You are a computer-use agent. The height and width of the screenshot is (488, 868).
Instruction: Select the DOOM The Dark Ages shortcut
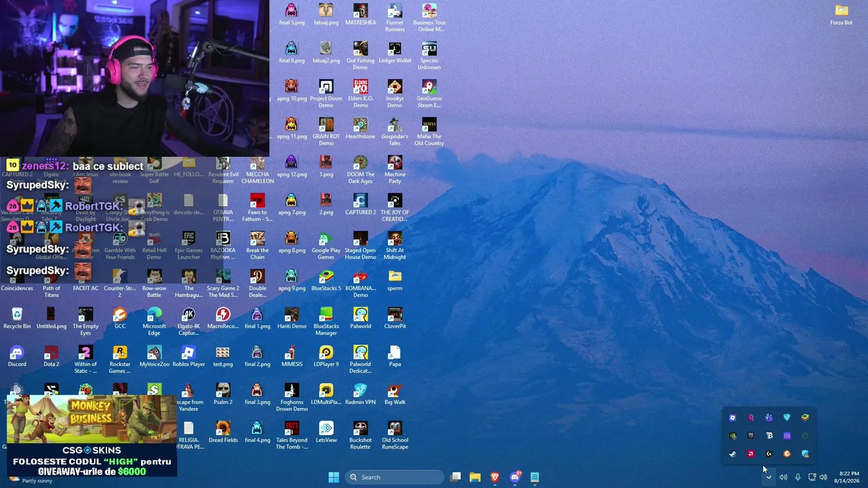[x=361, y=169]
